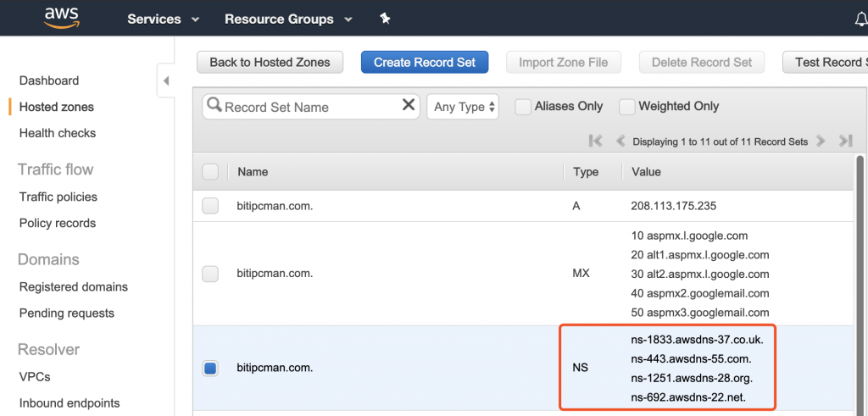Screen dimensions: 868x416
Task: Click Delete Record Set button
Action: pos(702,63)
